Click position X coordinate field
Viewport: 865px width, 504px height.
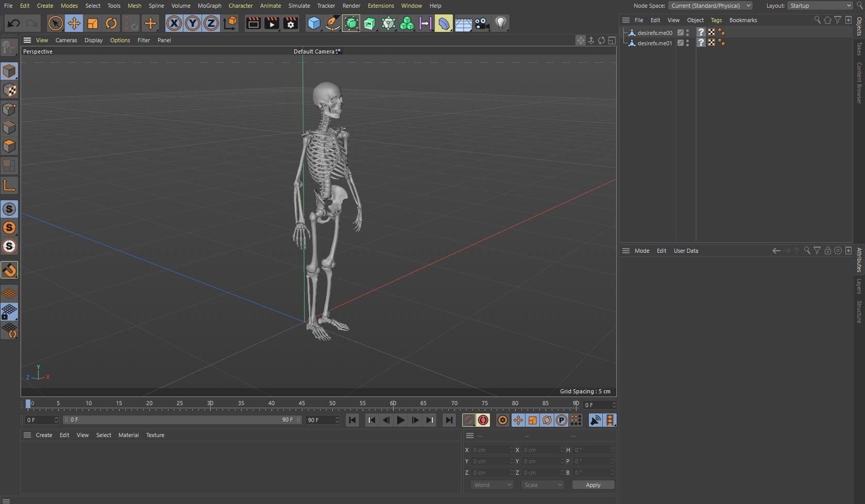(492, 450)
